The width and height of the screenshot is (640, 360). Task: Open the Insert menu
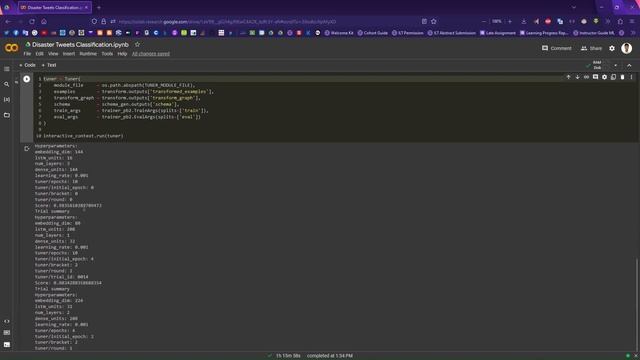(69, 54)
